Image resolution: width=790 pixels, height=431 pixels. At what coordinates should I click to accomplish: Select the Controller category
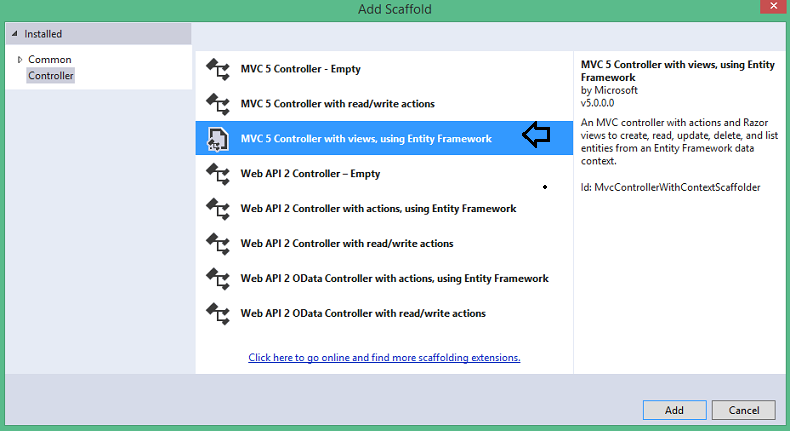click(50, 76)
